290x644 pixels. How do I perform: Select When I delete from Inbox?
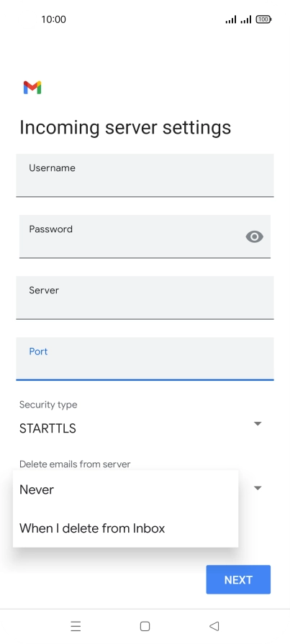coord(125,528)
